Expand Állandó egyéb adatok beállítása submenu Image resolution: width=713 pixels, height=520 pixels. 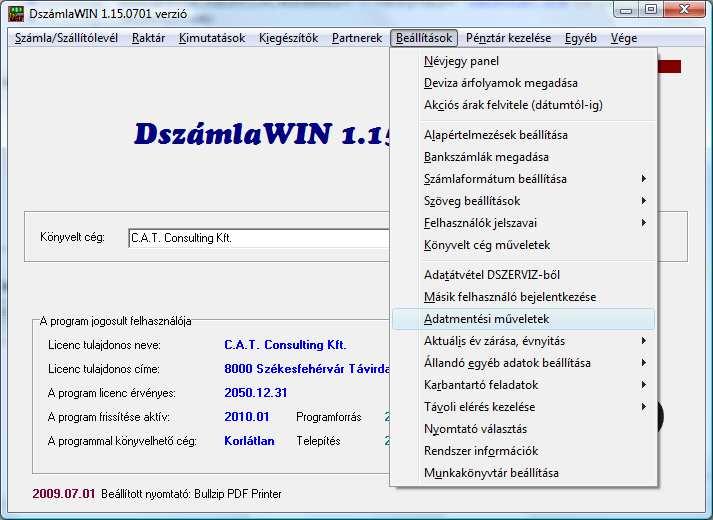coord(524,363)
